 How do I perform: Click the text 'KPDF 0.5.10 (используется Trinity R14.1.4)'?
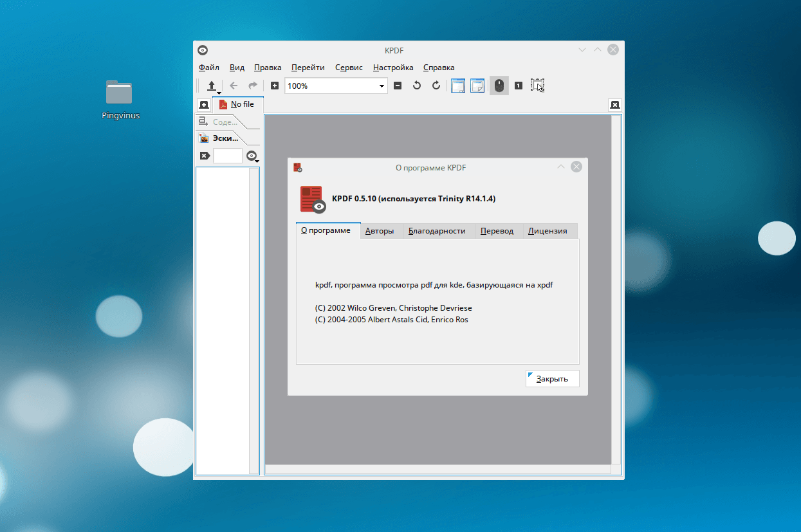(414, 199)
